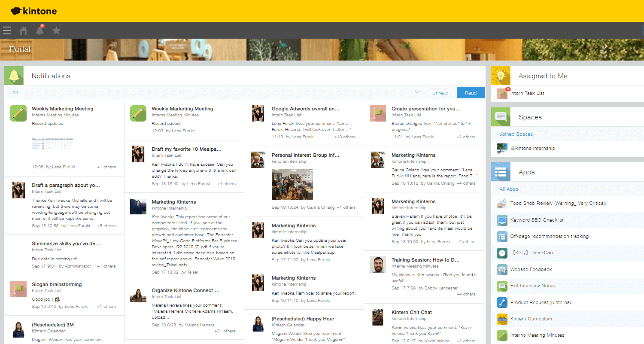
Task: Click the kintone logo
Action: tap(34, 11)
